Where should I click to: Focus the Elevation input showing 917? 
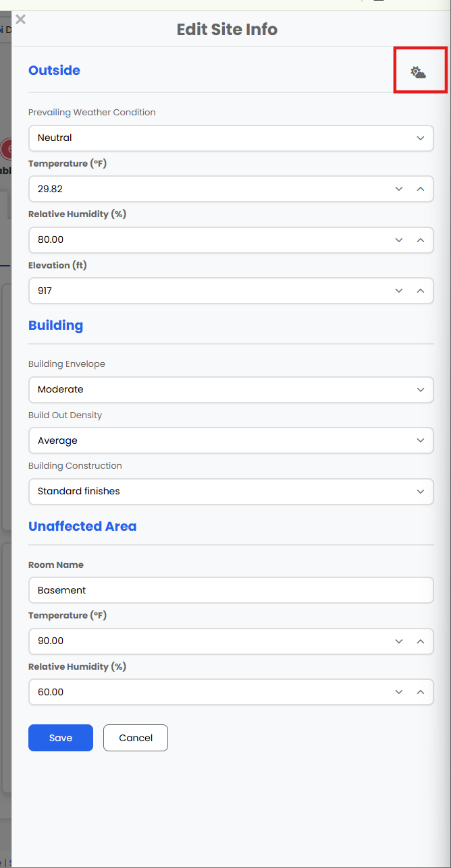[209, 291]
